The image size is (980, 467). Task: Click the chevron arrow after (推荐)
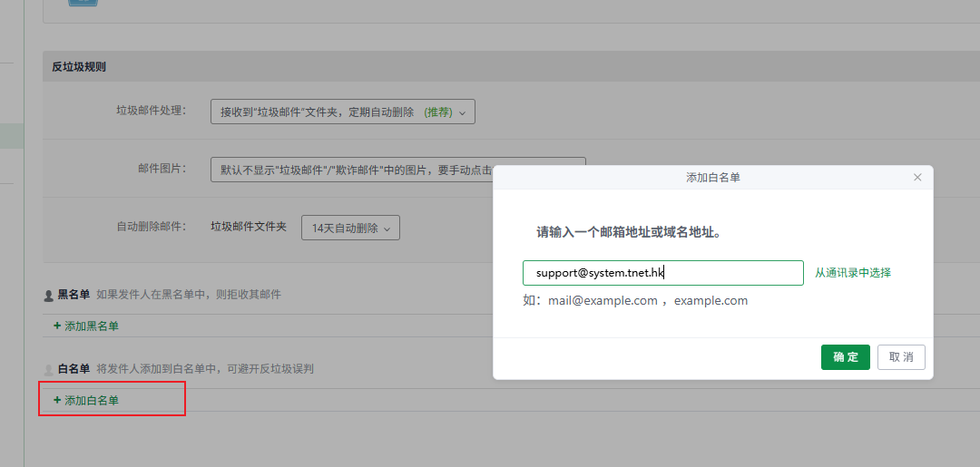(463, 112)
